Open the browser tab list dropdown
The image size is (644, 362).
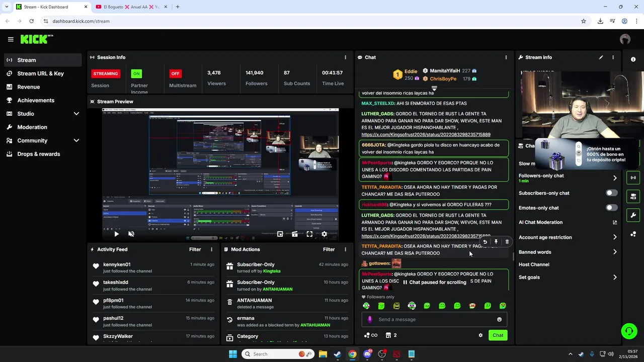click(x=7, y=7)
